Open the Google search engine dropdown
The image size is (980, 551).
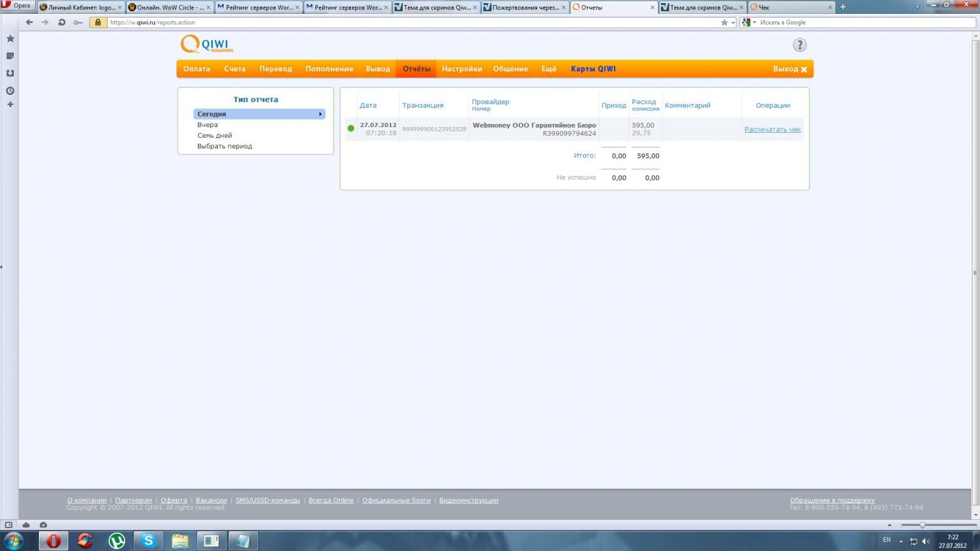[748, 23]
